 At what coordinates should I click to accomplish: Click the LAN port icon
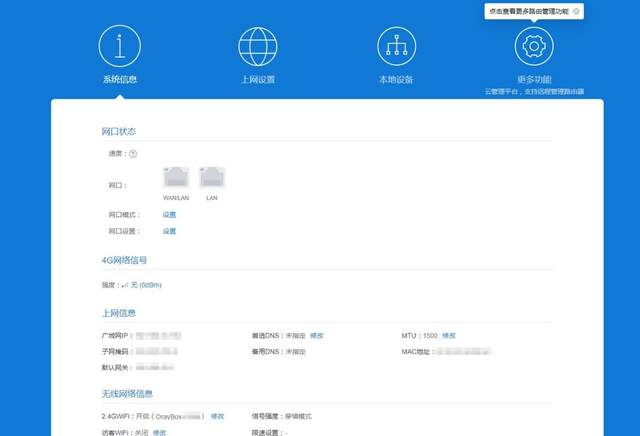pyautogui.click(x=211, y=178)
